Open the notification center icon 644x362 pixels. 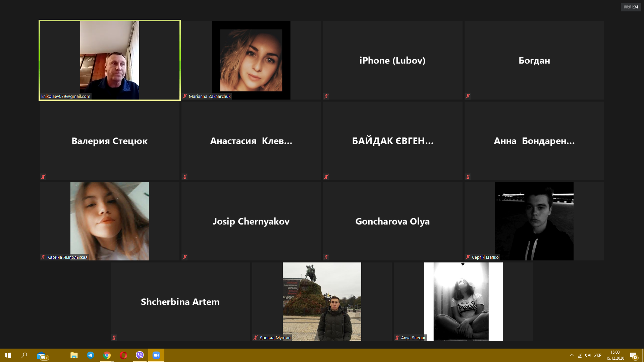633,356
